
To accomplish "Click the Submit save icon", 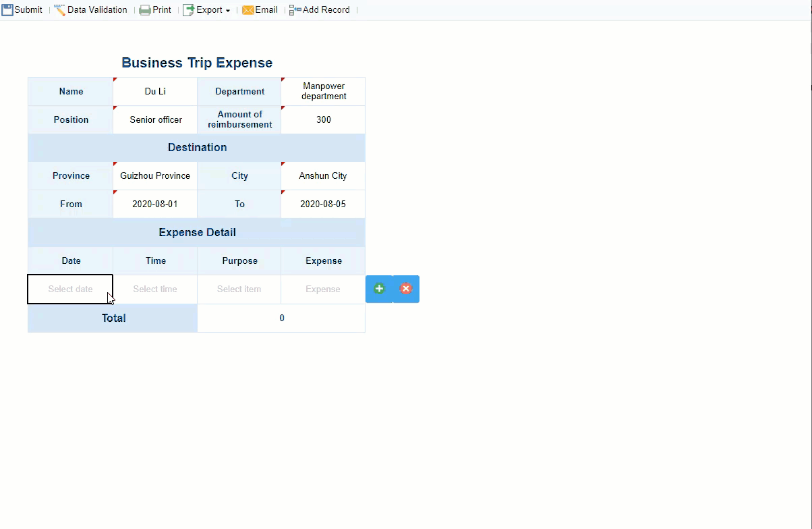I will click(x=7, y=10).
